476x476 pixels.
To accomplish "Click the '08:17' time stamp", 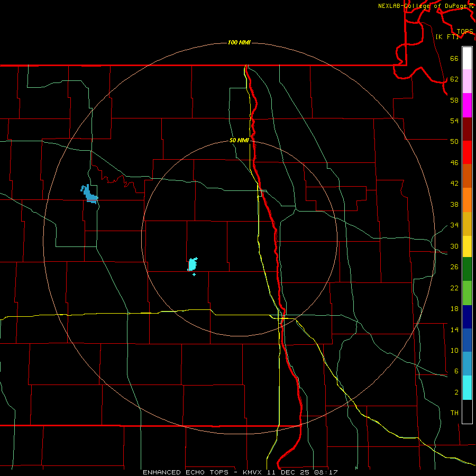I will [x=327, y=472].
